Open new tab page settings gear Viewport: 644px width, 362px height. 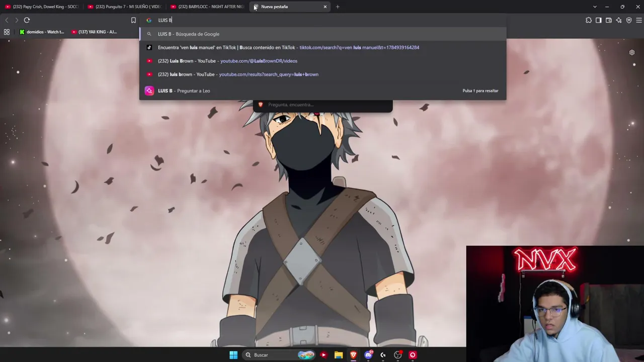pos(632,52)
